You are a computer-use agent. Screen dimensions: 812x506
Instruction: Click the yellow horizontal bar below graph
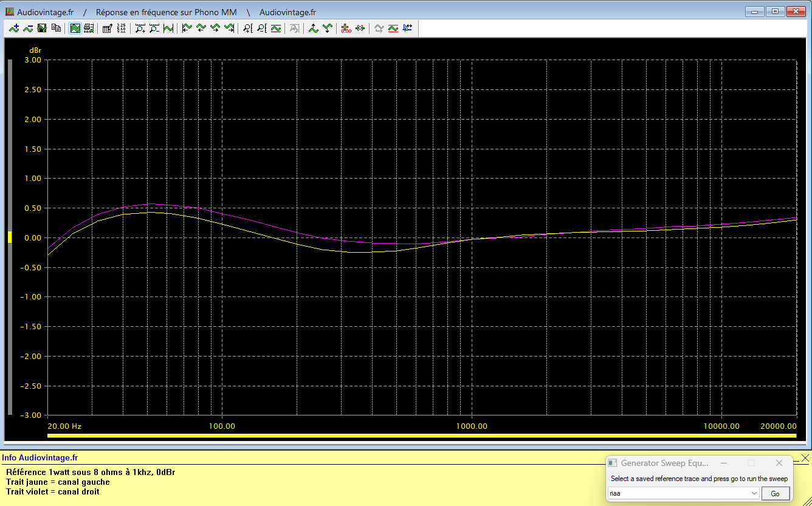coord(421,436)
